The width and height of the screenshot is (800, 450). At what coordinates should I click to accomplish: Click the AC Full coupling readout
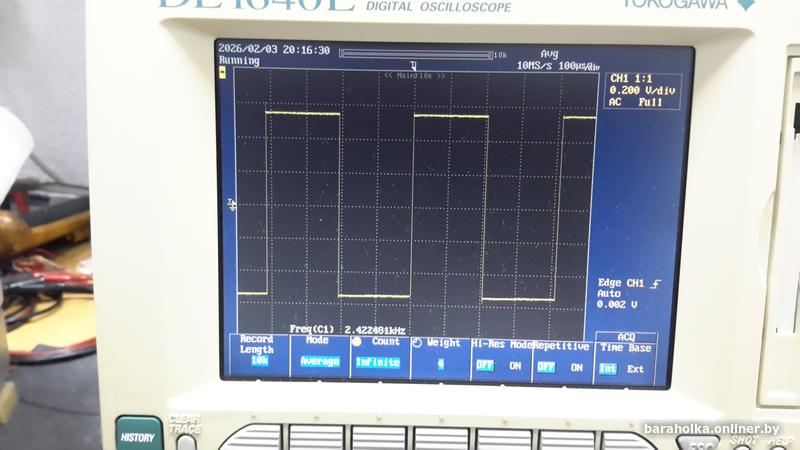click(x=636, y=102)
